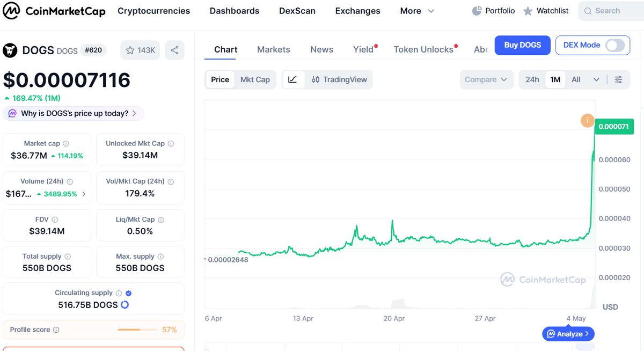This screenshot has height=351, width=644.
Task: Expand Volume (24h) details arrow
Action: click(83, 194)
